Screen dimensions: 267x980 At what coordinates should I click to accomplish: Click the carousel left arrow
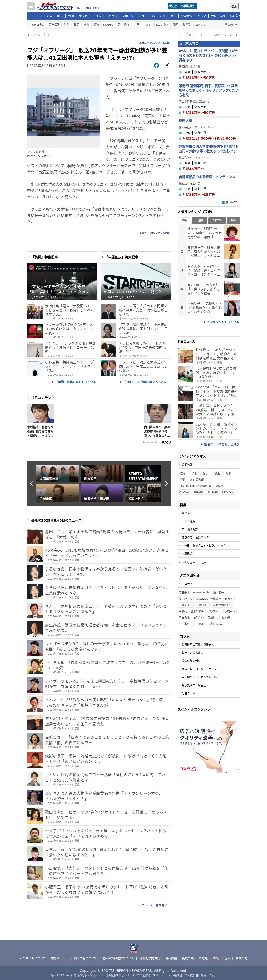pos(31,483)
